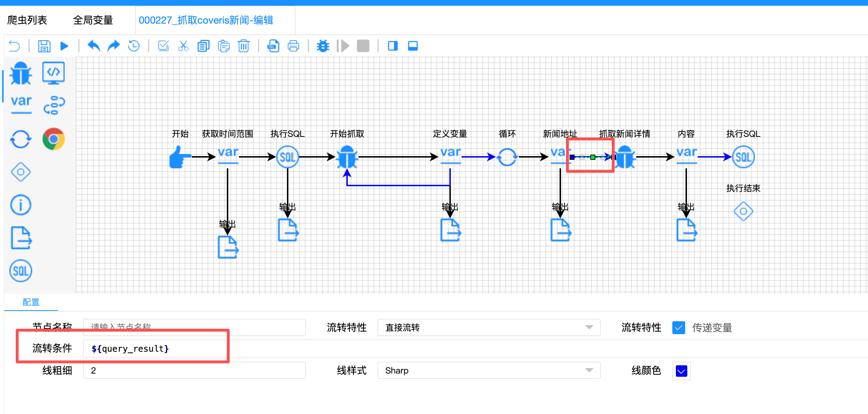
Task: Toggle the 线颜色 color checkbox
Action: [681, 371]
